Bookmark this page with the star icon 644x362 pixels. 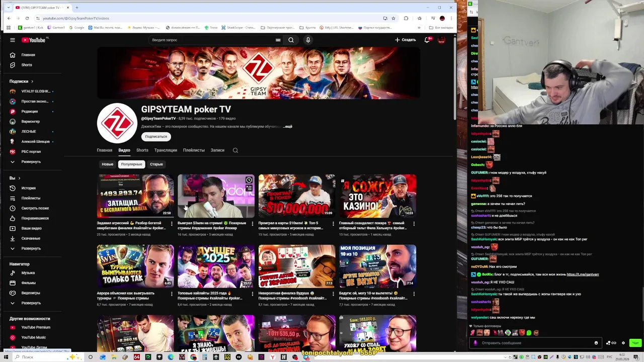point(393,18)
